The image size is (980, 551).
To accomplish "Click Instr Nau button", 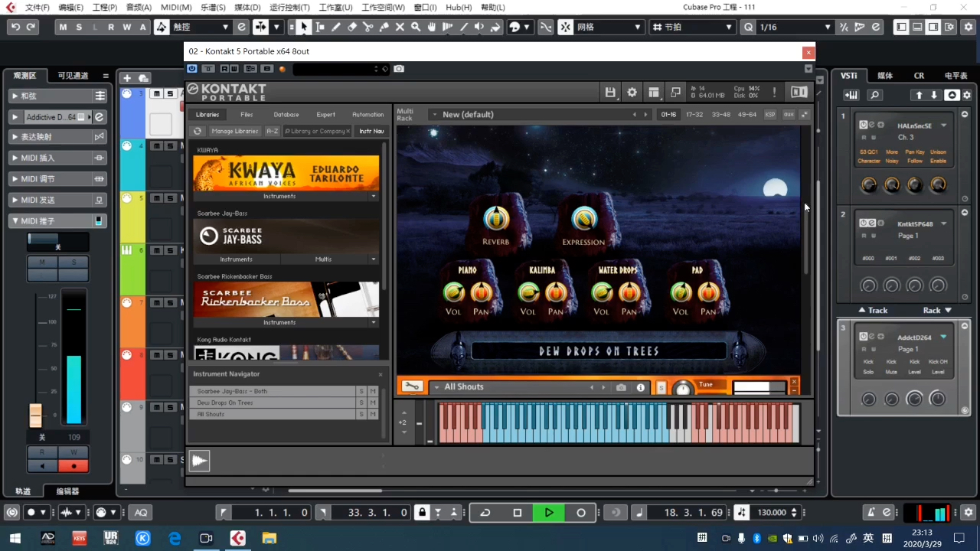I will tap(371, 131).
